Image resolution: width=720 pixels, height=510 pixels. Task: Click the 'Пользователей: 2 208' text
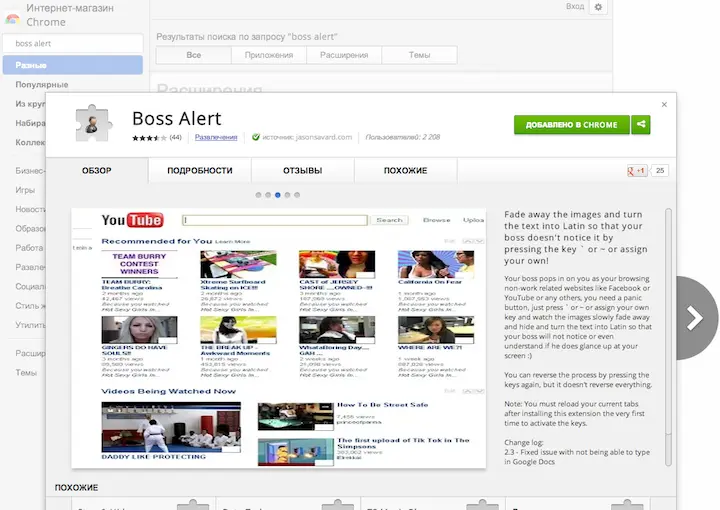(403, 137)
